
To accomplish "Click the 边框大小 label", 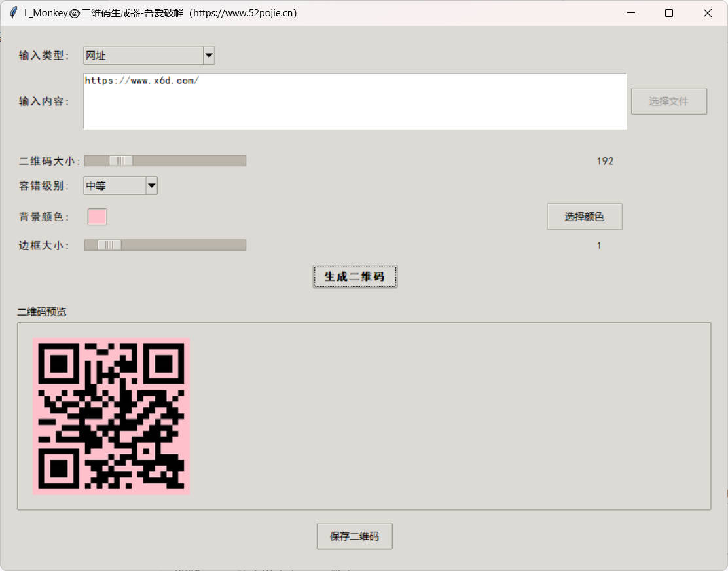I will pos(44,245).
